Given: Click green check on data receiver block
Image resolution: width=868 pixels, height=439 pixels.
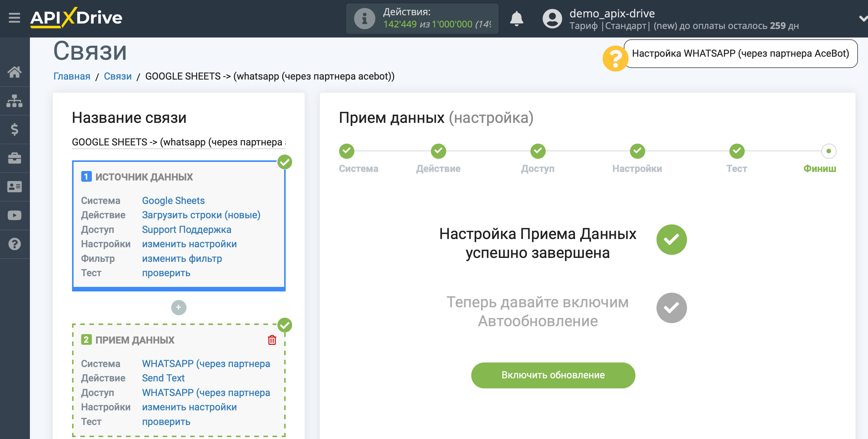Looking at the screenshot, I should click(285, 325).
